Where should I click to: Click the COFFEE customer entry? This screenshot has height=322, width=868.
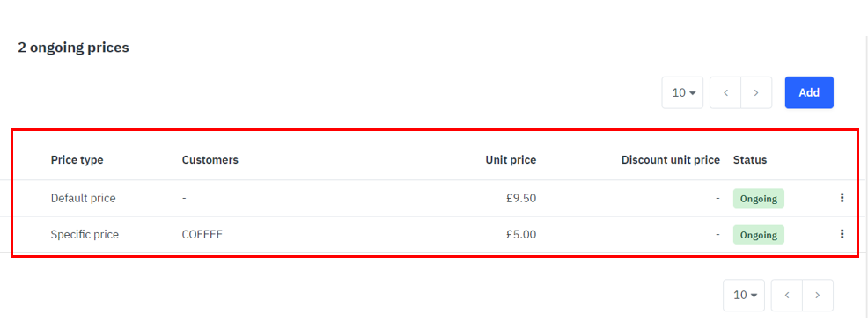pyautogui.click(x=202, y=234)
